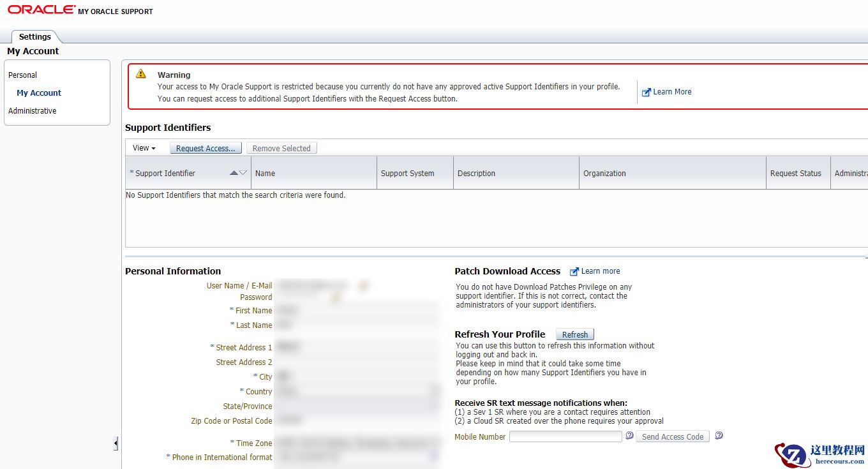Click the Organization column header

coord(673,173)
